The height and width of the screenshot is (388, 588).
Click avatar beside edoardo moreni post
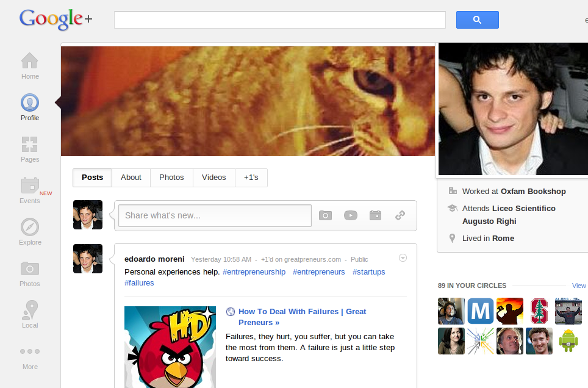[x=88, y=259]
